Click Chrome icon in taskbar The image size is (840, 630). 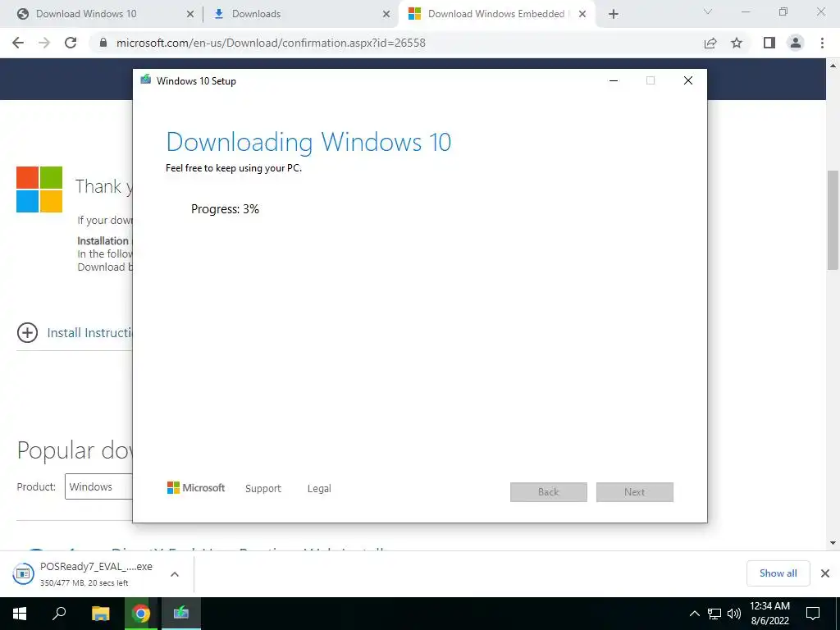click(141, 614)
